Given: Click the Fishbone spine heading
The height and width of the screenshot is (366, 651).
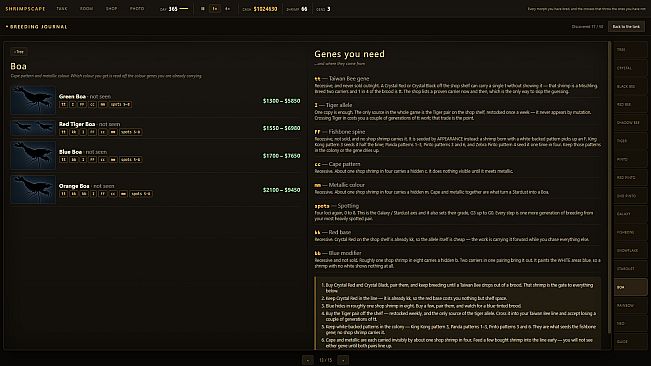Looking at the screenshot, I should click(x=340, y=132).
